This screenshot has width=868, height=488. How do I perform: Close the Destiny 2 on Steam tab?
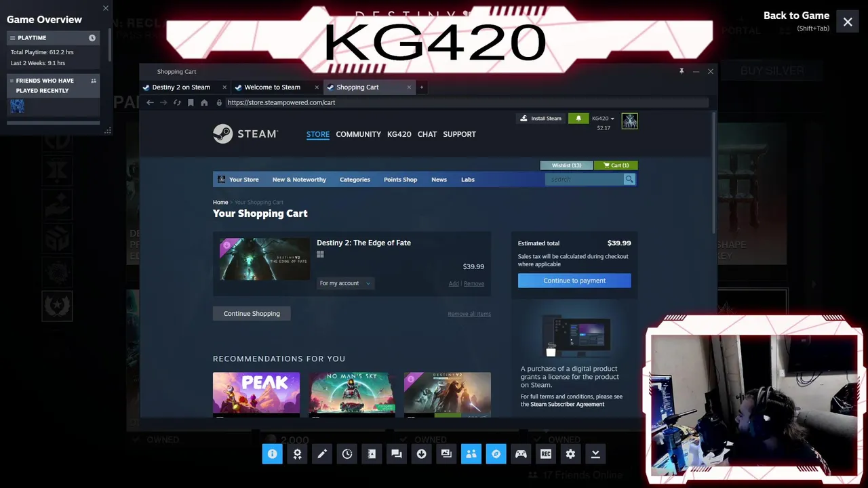[224, 87]
